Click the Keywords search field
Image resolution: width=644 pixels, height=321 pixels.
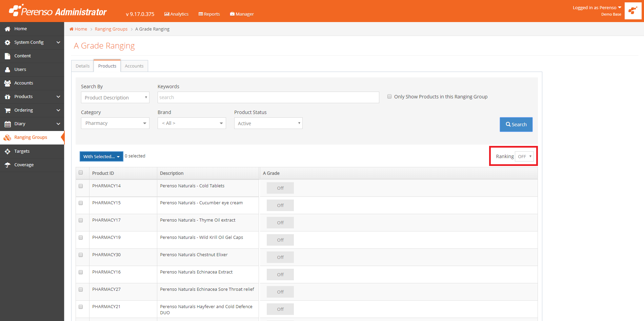[x=268, y=97]
